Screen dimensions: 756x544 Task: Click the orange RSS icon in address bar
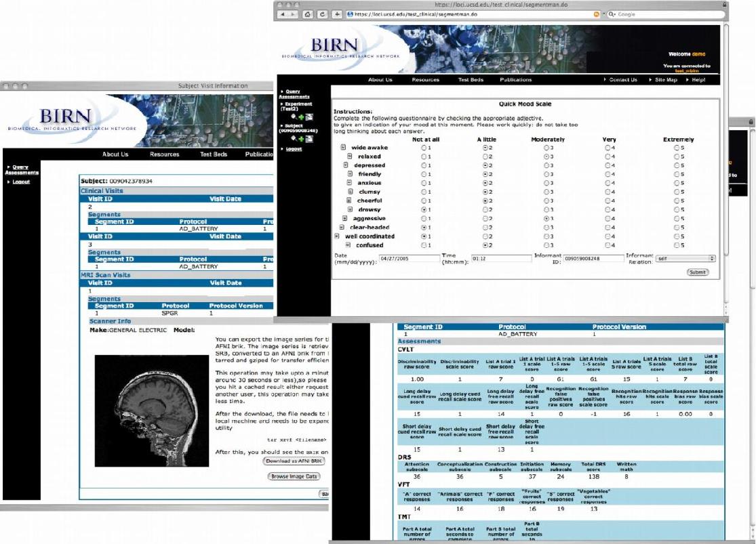click(x=597, y=14)
